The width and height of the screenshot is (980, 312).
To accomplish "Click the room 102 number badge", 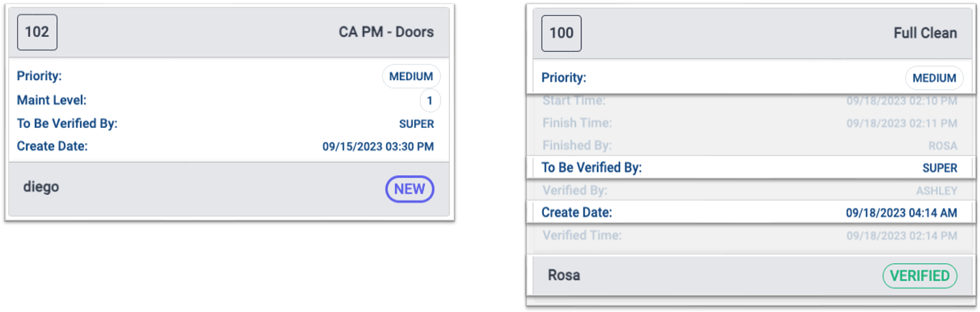I will tap(37, 32).
